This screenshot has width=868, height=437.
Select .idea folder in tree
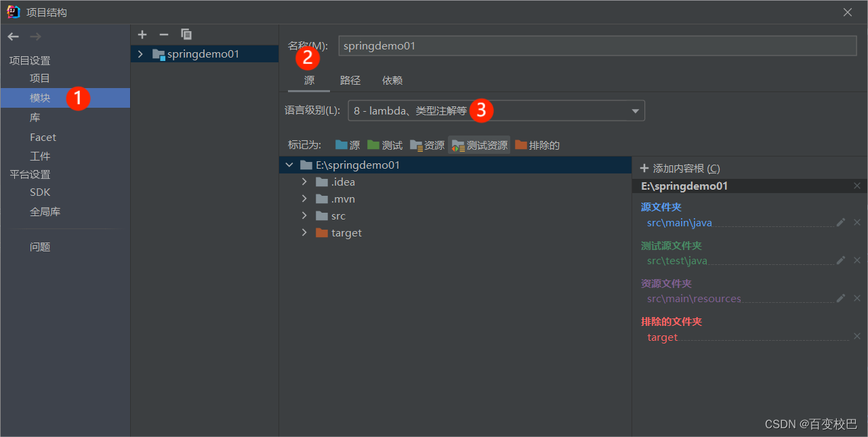pyautogui.click(x=343, y=182)
